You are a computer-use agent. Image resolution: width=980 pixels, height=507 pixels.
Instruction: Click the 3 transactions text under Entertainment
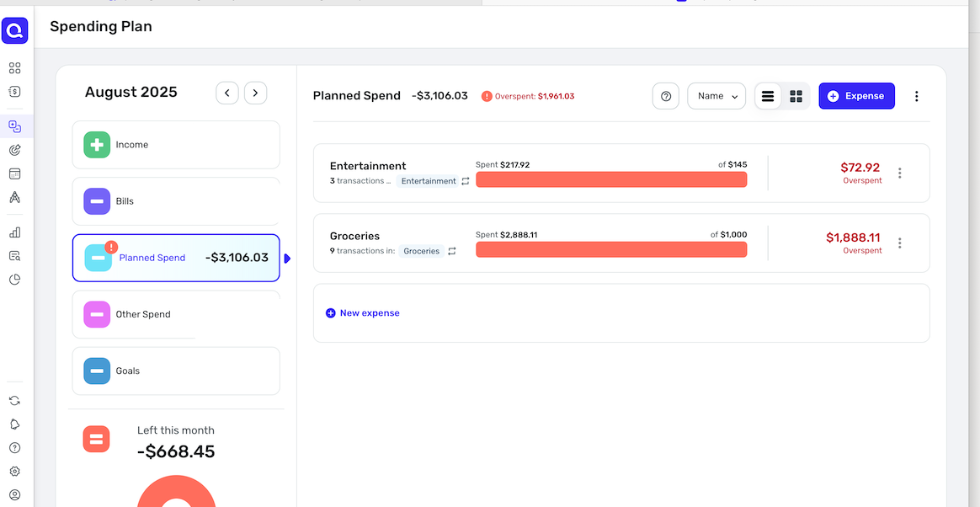tap(360, 181)
